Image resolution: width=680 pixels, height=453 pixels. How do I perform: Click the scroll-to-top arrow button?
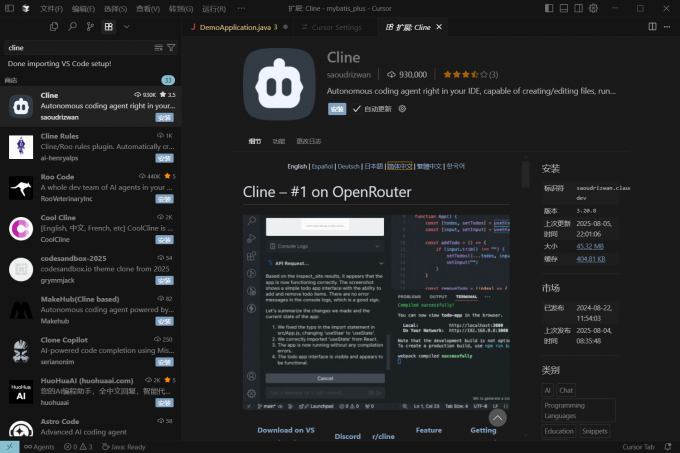tap(497, 418)
